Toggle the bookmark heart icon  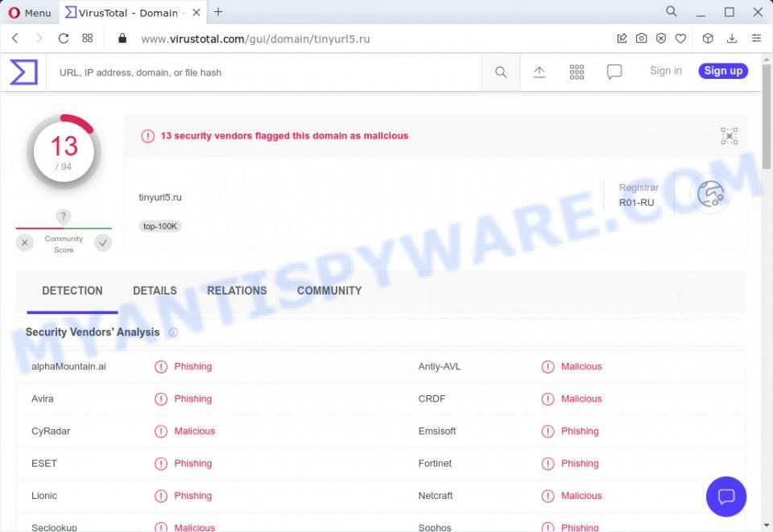pos(680,38)
